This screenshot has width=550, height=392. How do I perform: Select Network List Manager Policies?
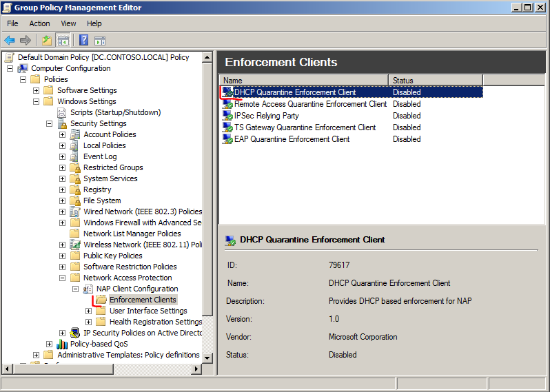[x=132, y=234]
